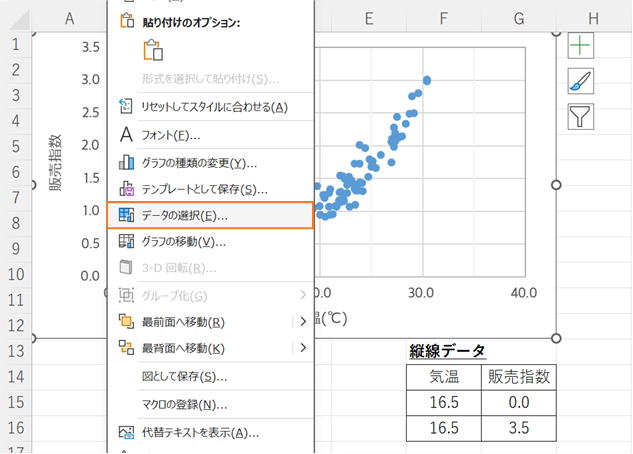
Task: Select column E header
Action: click(369, 19)
